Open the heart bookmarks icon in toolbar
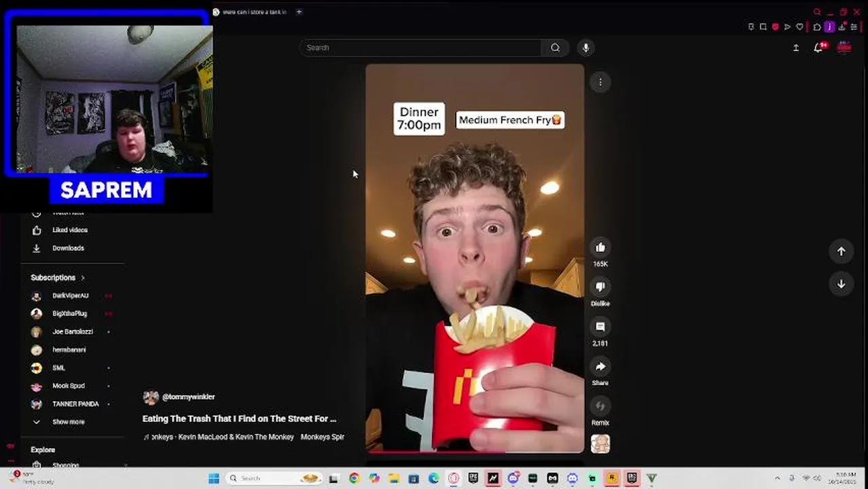The image size is (868, 489). click(x=800, y=27)
